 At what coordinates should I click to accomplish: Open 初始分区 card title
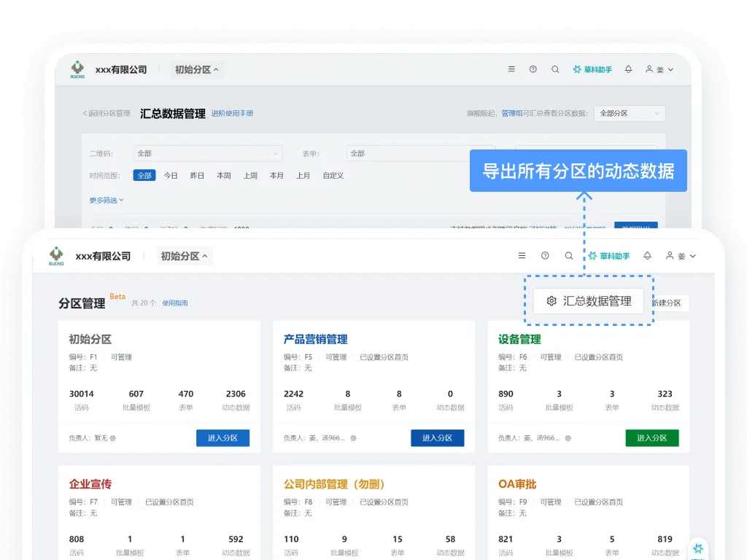90,339
